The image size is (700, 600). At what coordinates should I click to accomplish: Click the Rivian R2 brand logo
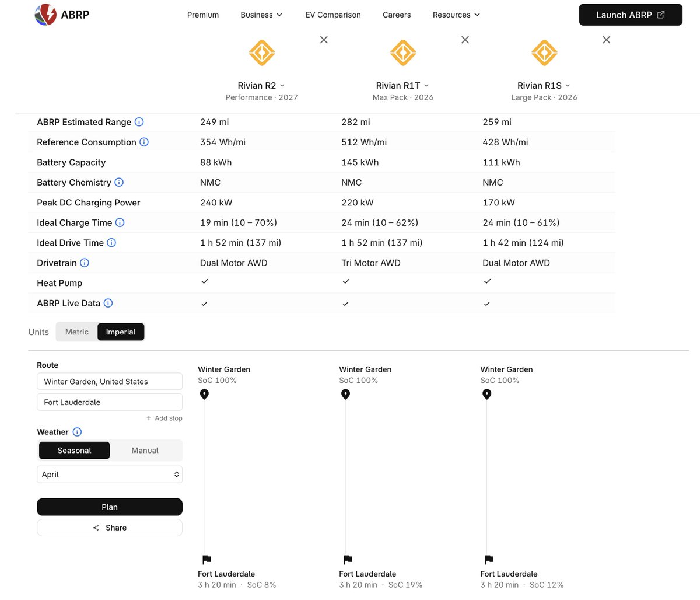pos(262,53)
